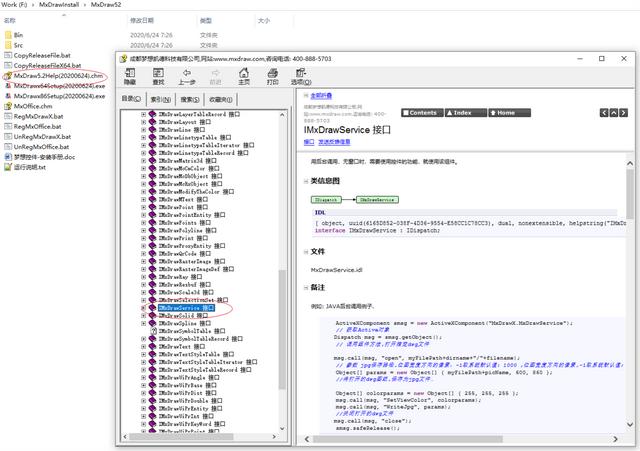Screen dimensions: 640x451
Task: Click the 梦想控件-安装手册.doc file icon
Action: tap(8, 157)
